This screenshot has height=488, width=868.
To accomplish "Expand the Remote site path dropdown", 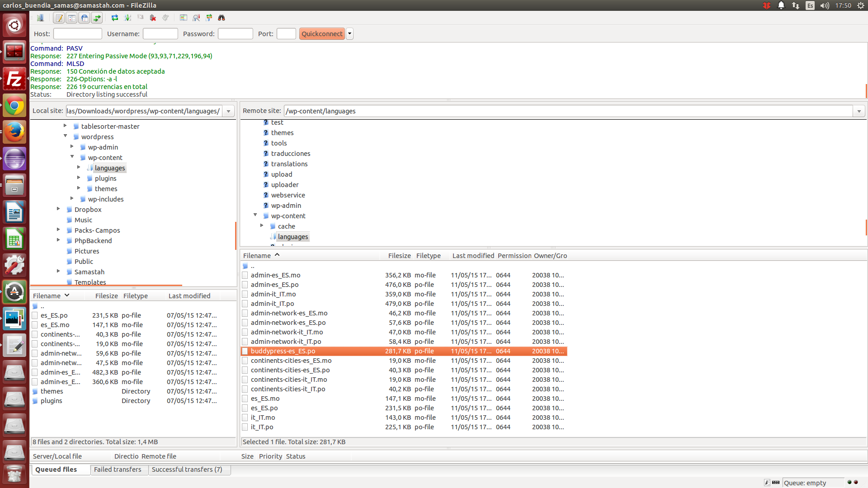I will tap(859, 111).
